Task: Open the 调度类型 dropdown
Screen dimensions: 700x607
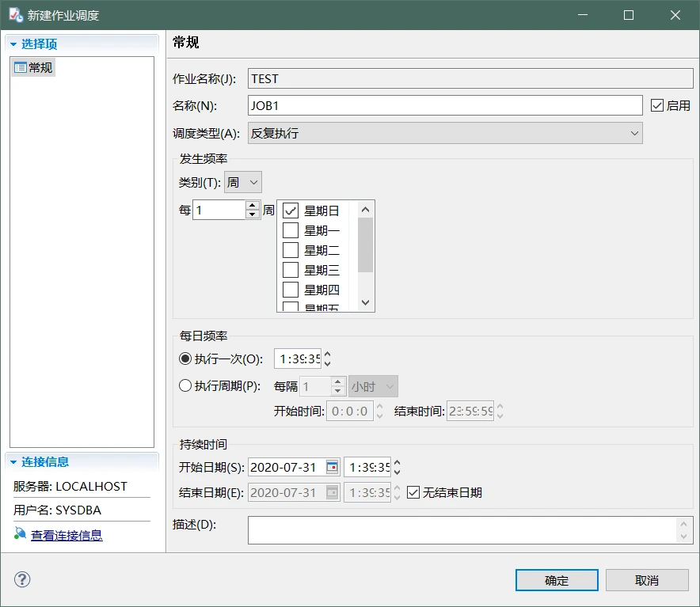Action: coord(445,133)
